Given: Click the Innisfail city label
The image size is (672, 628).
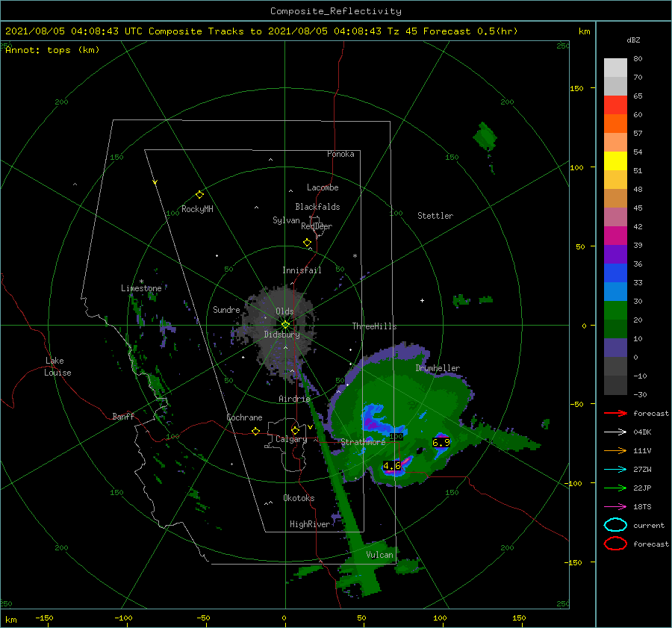Looking at the screenshot, I should click(302, 270).
